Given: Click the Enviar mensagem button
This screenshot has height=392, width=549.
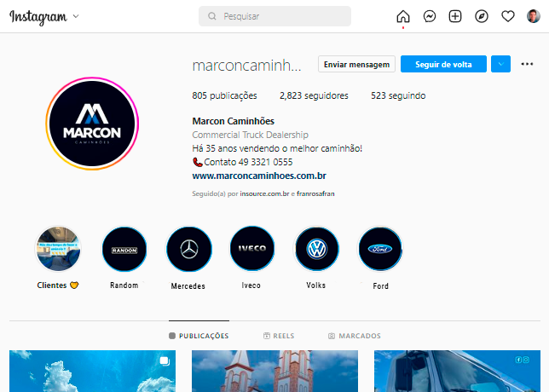Looking at the screenshot, I should [356, 64].
